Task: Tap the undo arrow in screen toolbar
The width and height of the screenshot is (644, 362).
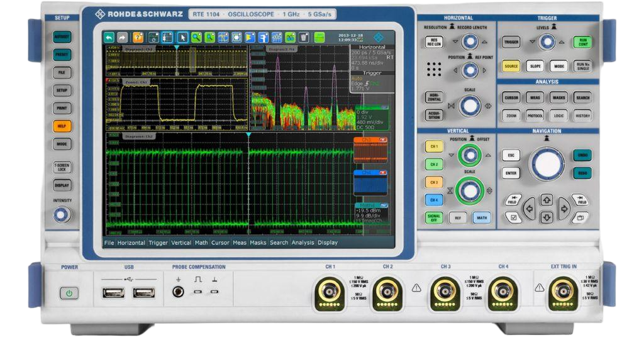Action: [x=109, y=38]
